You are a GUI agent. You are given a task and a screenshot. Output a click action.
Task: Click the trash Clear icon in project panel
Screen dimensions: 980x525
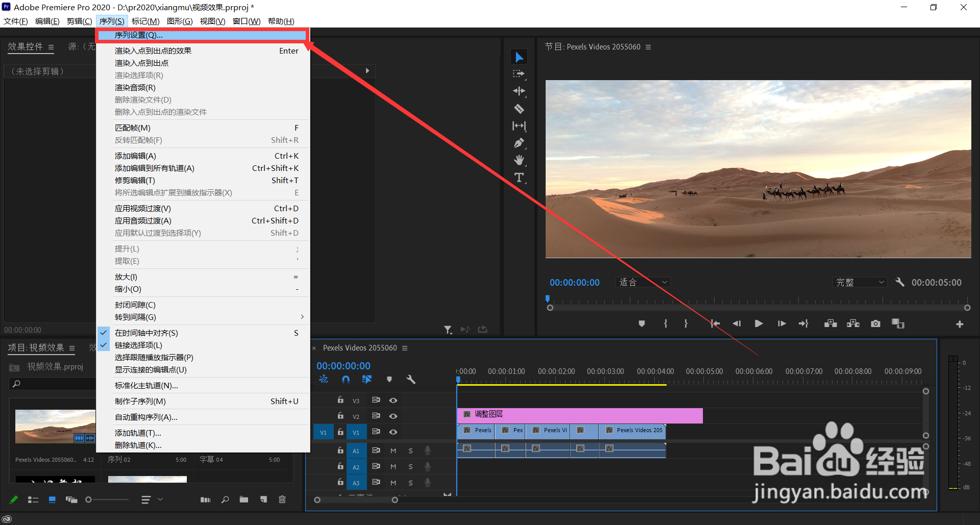282,500
